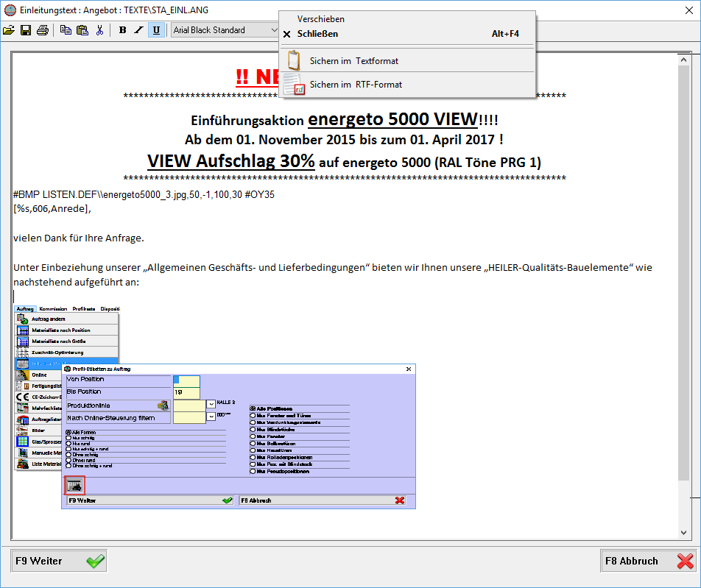Viewport: 701px width, 588px height.
Task: Turn off underline formatting
Action: tap(156, 30)
